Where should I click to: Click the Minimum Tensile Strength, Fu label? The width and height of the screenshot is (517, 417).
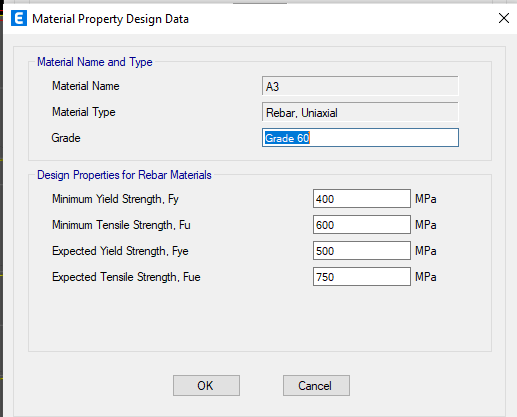tap(121, 225)
